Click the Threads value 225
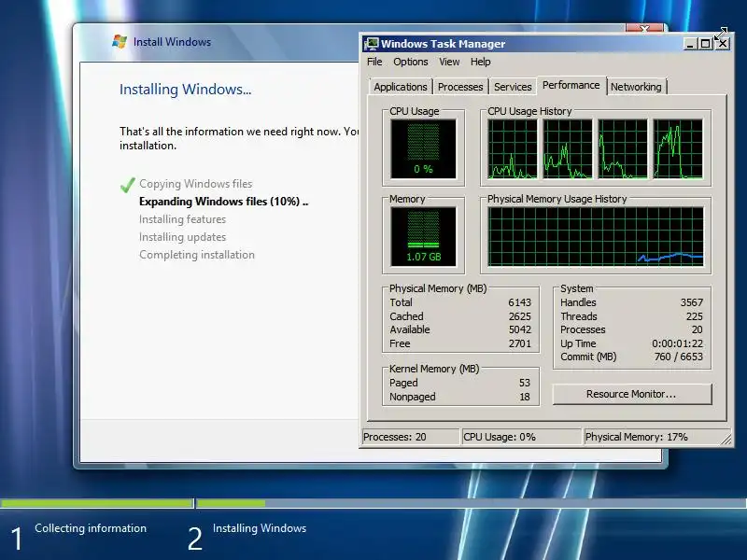The image size is (747, 560). 694,316
